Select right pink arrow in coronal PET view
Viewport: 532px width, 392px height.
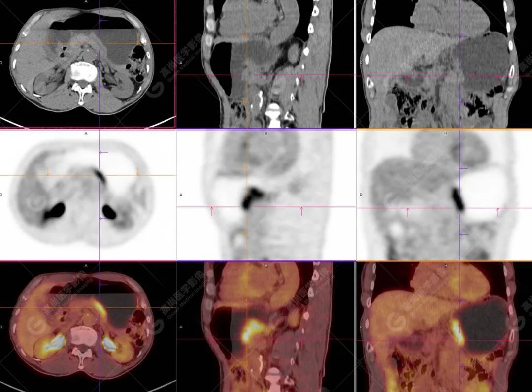coord(497,212)
